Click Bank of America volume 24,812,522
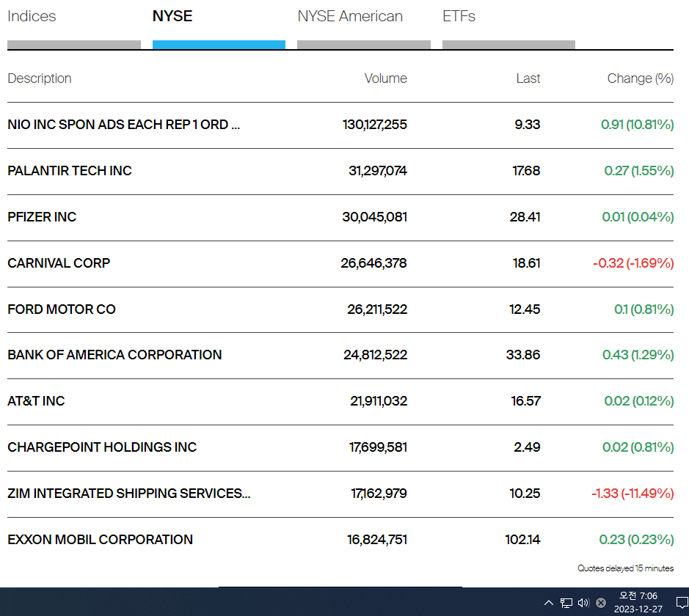This screenshot has width=689, height=616. pyautogui.click(x=375, y=355)
